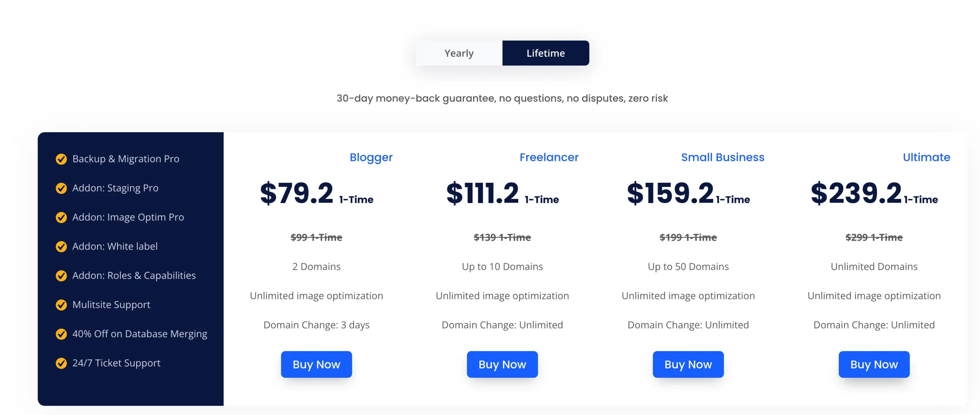Select the check icon beside Addon: Image Optim Pro
This screenshot has width=980, height=415.
(61, 217)
